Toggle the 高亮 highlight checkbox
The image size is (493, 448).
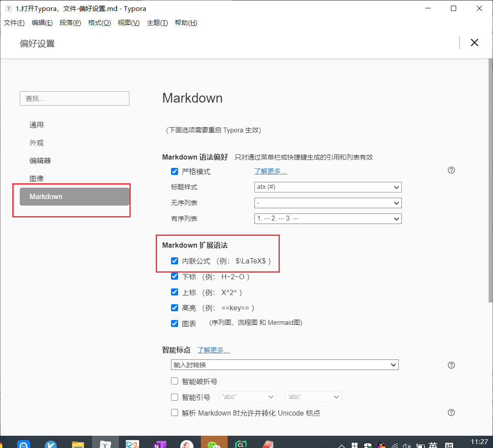(175, 308)
